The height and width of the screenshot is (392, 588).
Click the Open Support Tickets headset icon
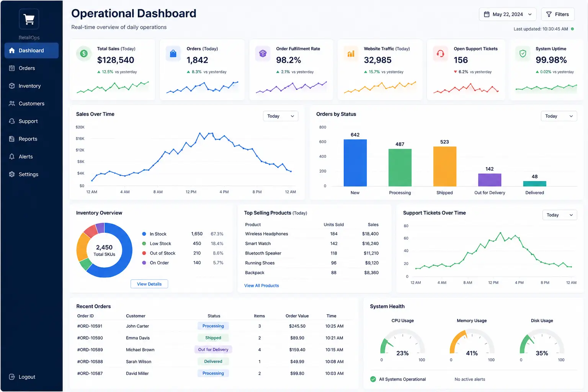coord(441,54)
